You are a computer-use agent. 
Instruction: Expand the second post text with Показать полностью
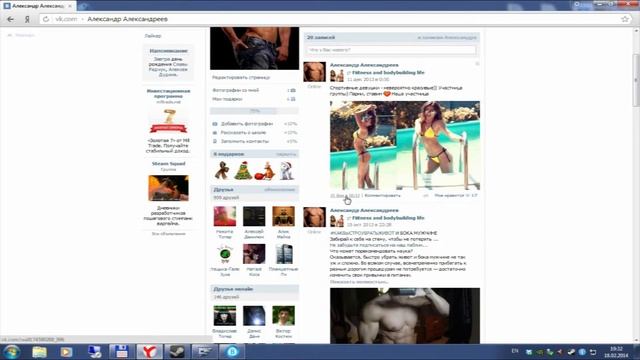point(359,282)
